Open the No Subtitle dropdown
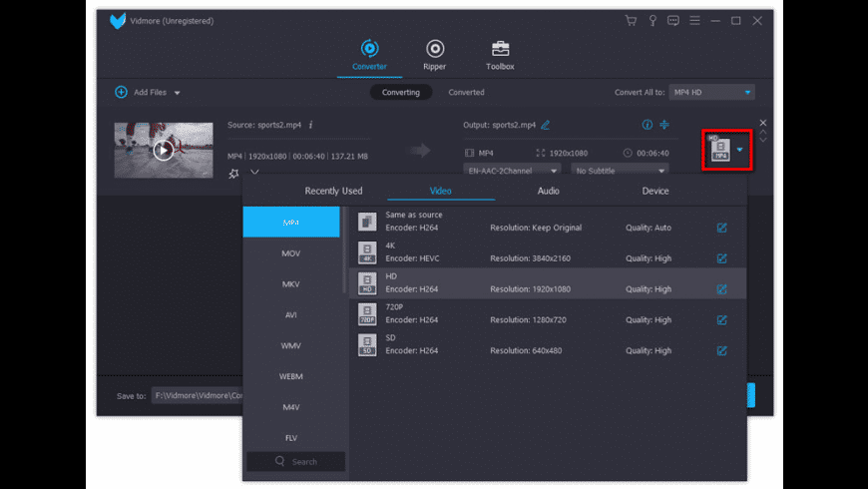This screenshot has width=868, height=489. (620, 171)
